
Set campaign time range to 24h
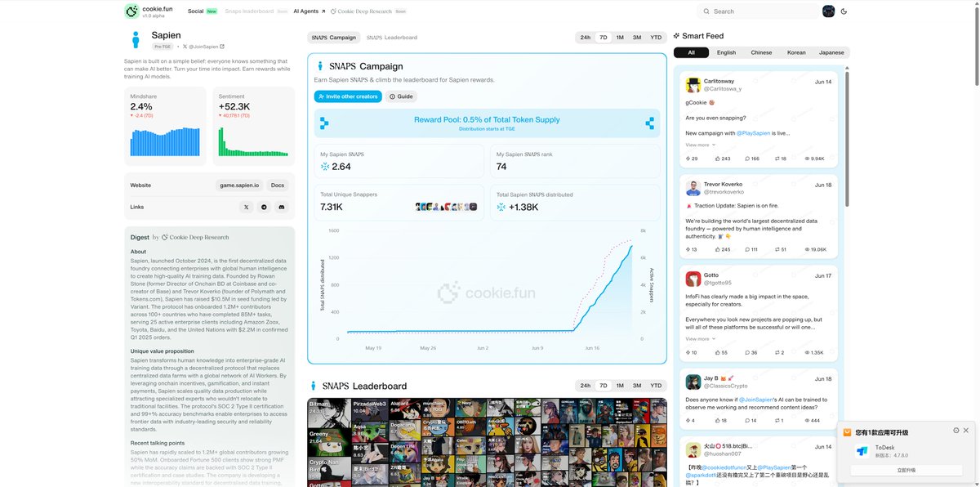[586, 38]
